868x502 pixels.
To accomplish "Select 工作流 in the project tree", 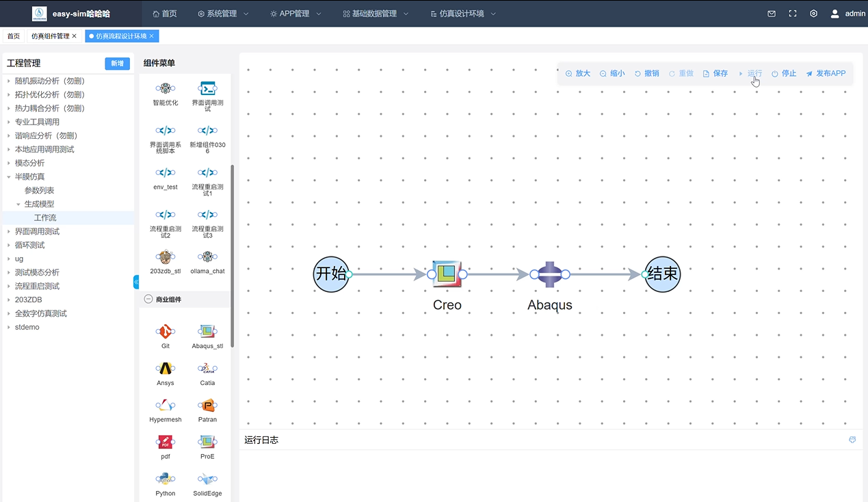I will click(x=45, y=217).
